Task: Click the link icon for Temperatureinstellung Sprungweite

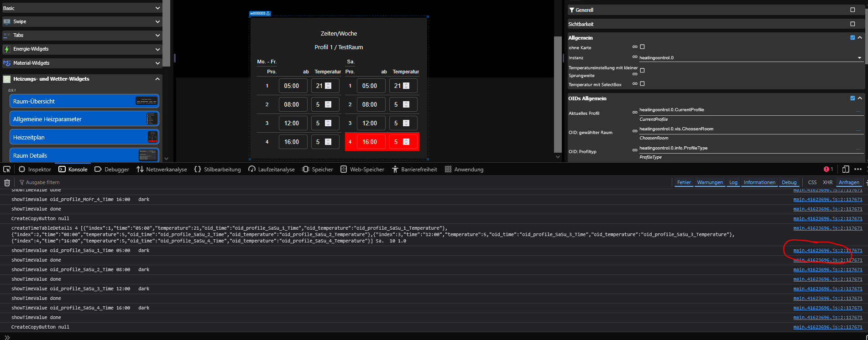Action: 635,74
